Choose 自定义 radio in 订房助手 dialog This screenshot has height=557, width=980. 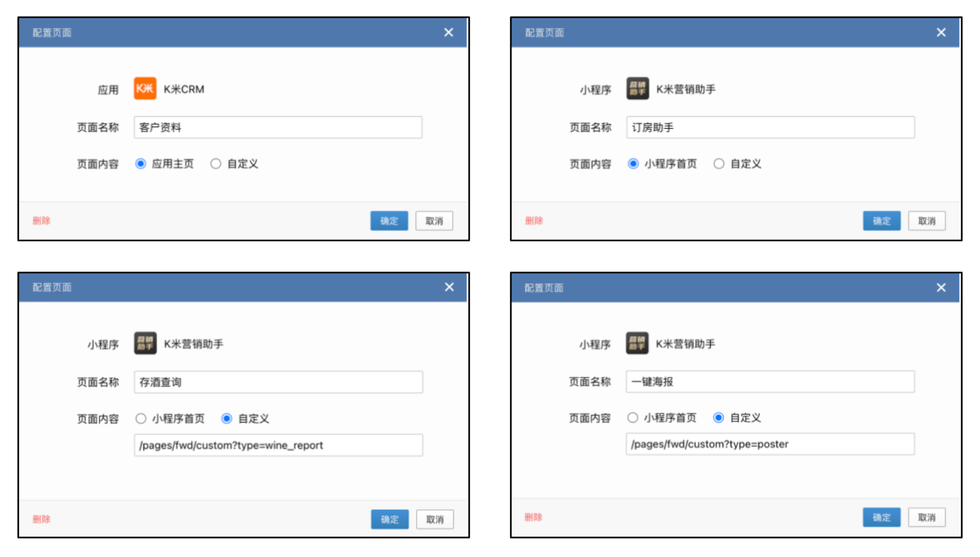click(719, 164)
